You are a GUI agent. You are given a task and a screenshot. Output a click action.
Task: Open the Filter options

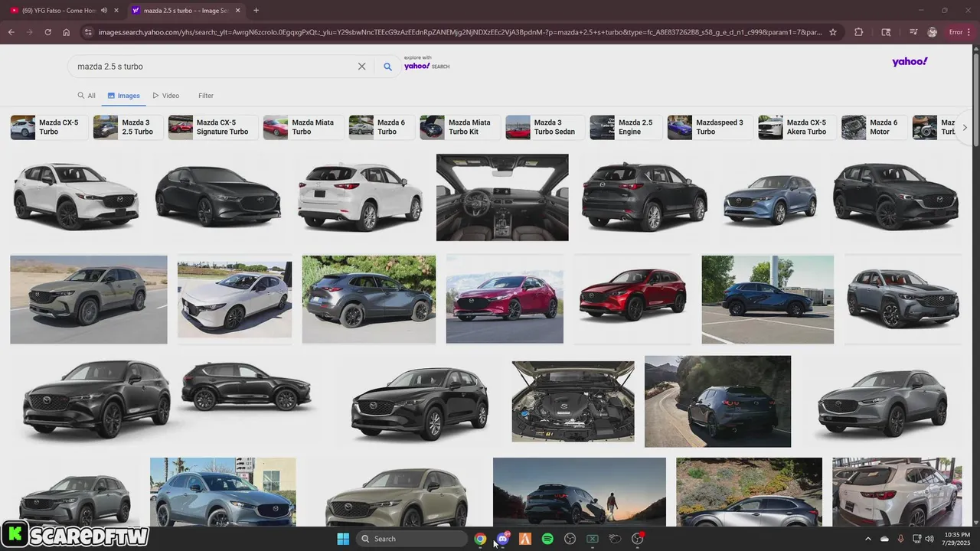[x=206, y=96]
